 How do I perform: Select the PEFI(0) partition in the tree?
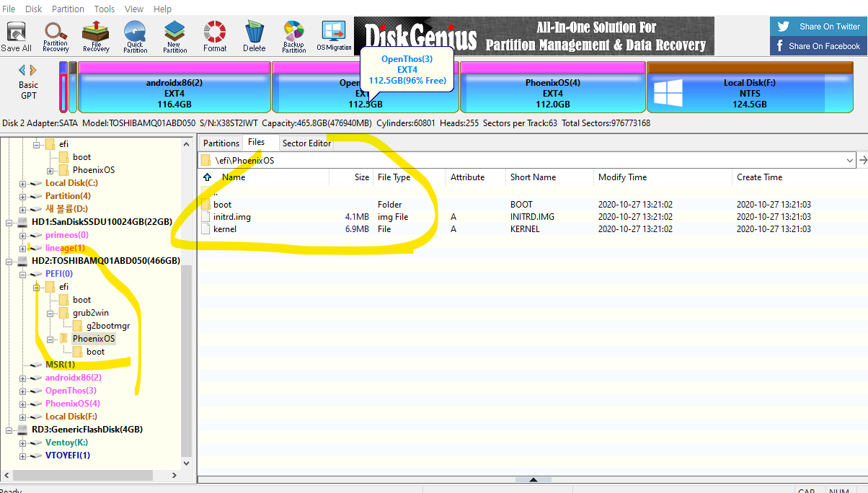pos(59,274)
